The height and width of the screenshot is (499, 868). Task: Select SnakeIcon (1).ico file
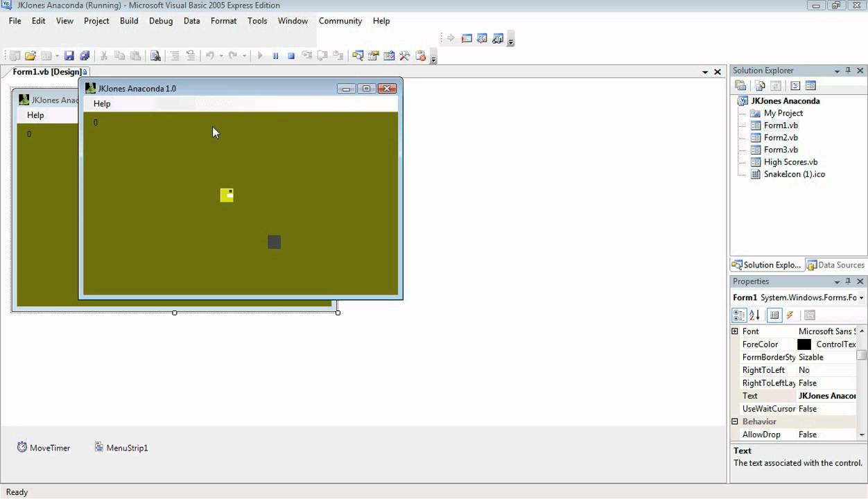coord(788,174)
